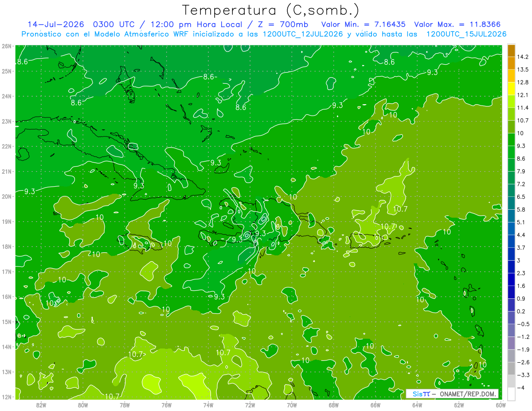Click the "Valor Min. = 7.16435" value
The height and width of the screenshot is (411, 532).
(363, 24)
